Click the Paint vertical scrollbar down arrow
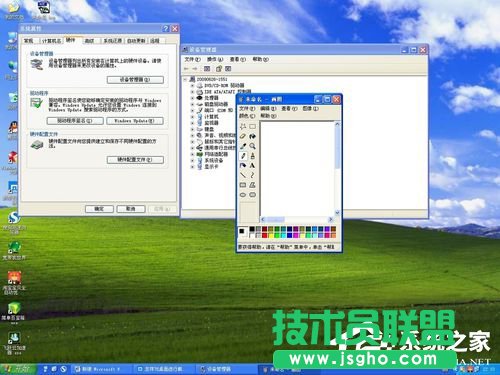500x375 pixels. tap(337, 213)
